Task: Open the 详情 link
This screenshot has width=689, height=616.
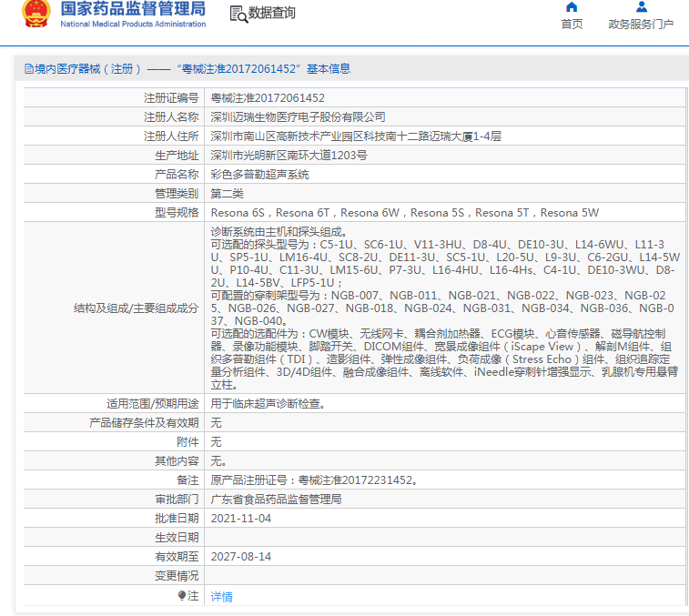Action: tap(221, 596)
